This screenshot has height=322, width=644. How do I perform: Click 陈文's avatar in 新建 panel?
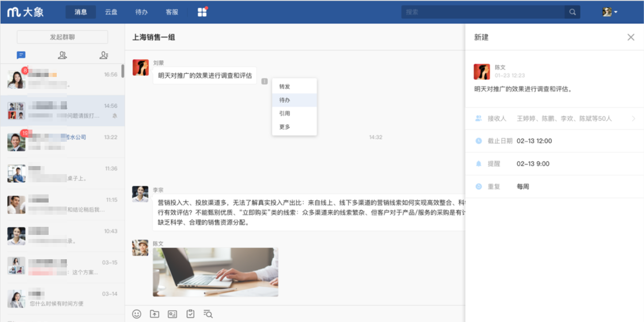tap(481, 72)
